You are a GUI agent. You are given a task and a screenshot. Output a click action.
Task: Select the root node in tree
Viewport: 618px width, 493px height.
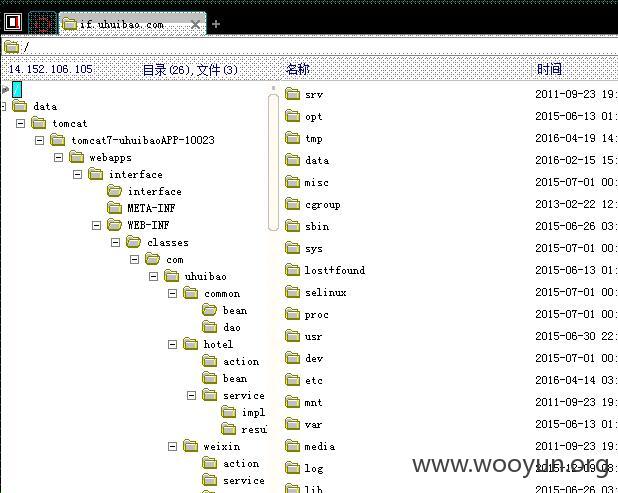[x=17, y=89]
